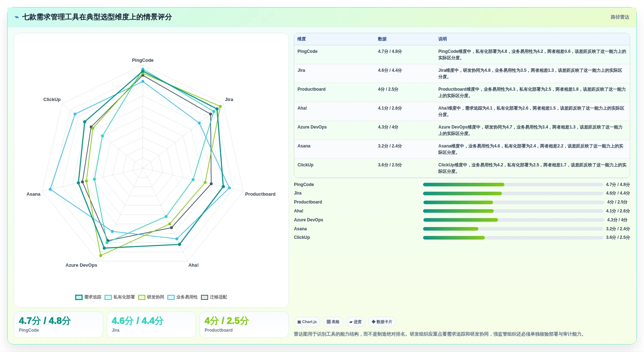This screenshot has height=352, width=644.
Task: Click the blue chart icon beside the title
Action: pyautogui.click(x=17, y=17)
